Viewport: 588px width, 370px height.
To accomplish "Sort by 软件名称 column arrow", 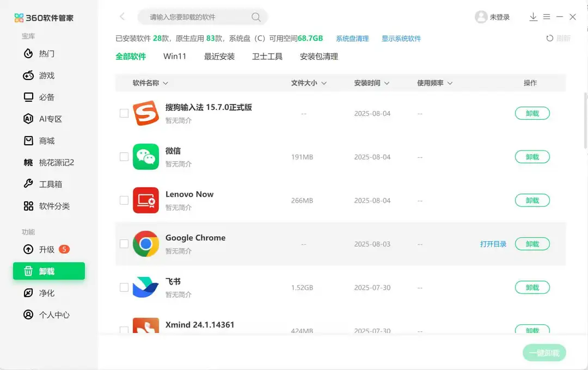I will 166,83.
